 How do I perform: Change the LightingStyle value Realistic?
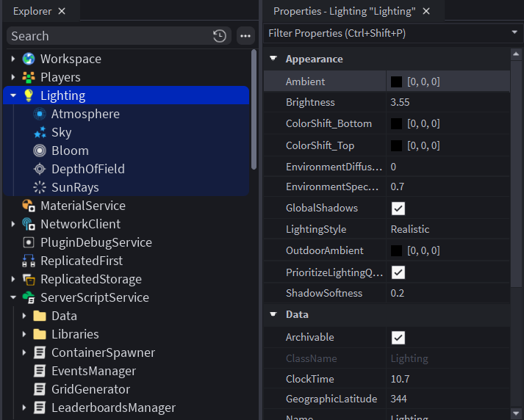point(448,229)
